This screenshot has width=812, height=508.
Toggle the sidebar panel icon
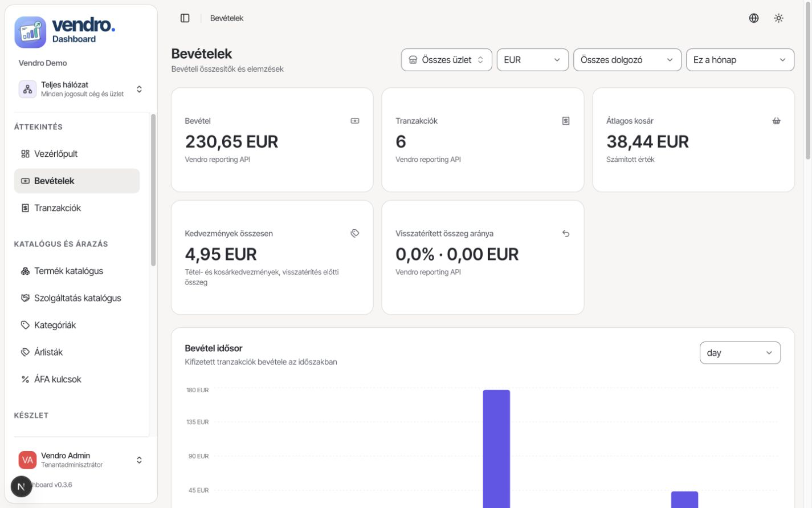[x=185, y=18]
